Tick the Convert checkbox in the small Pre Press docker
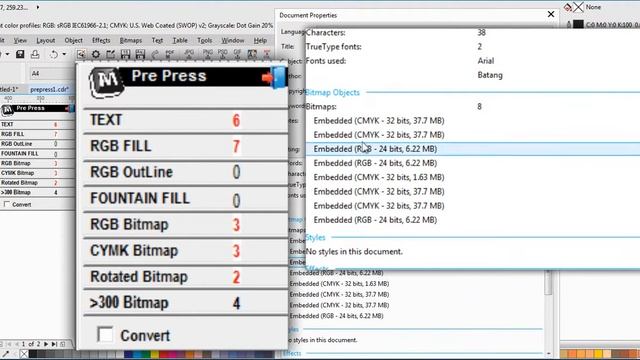 pyautogui.click(x=6, y=204)
